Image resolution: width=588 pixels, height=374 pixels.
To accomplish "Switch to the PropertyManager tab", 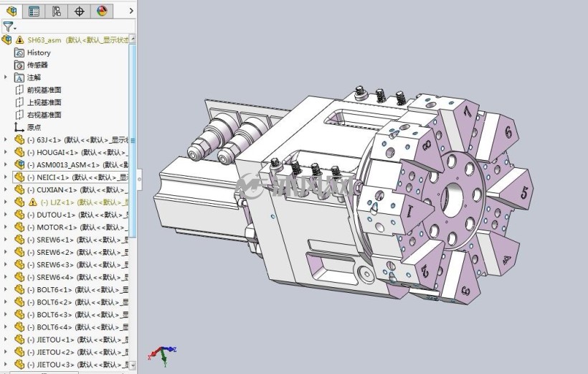I will click(34, 11).
